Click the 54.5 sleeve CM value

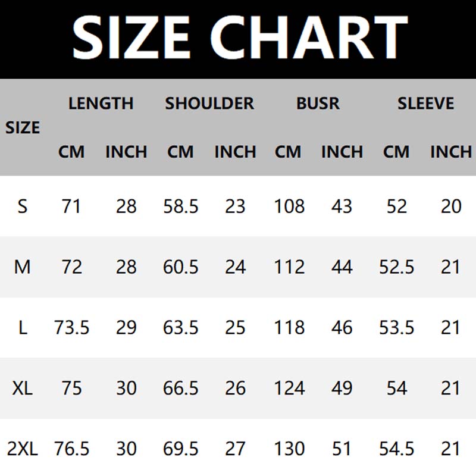click(396, 449)
